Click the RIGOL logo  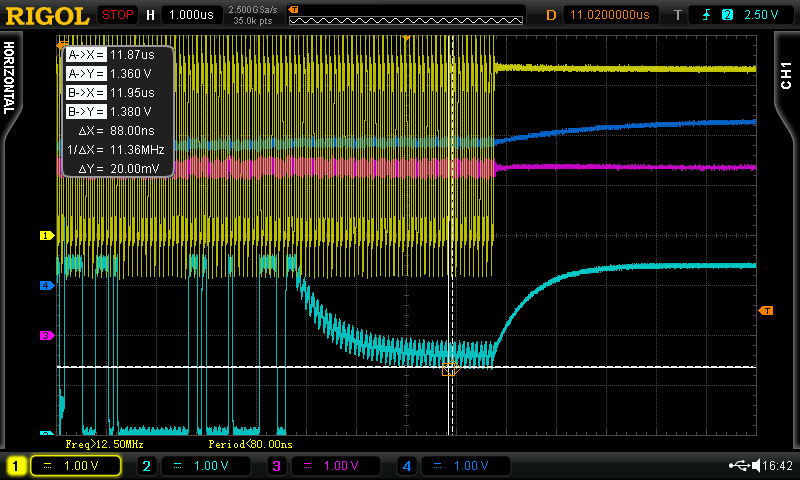tap(46, 15)
